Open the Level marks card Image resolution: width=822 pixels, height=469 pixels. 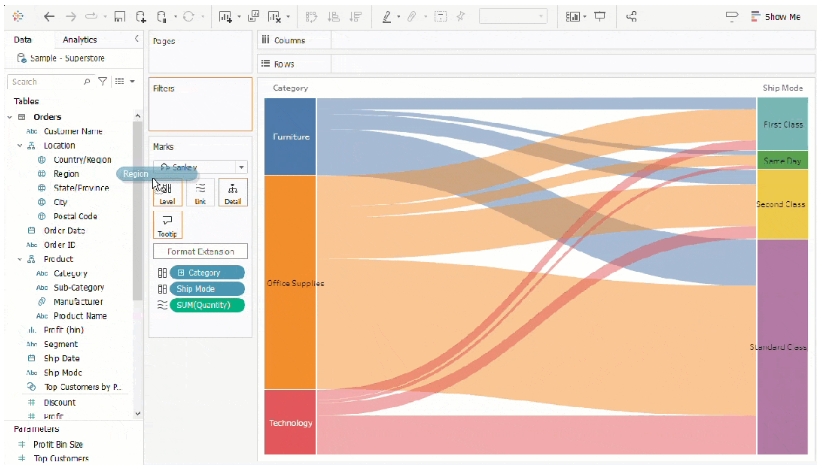coord(167,192)
